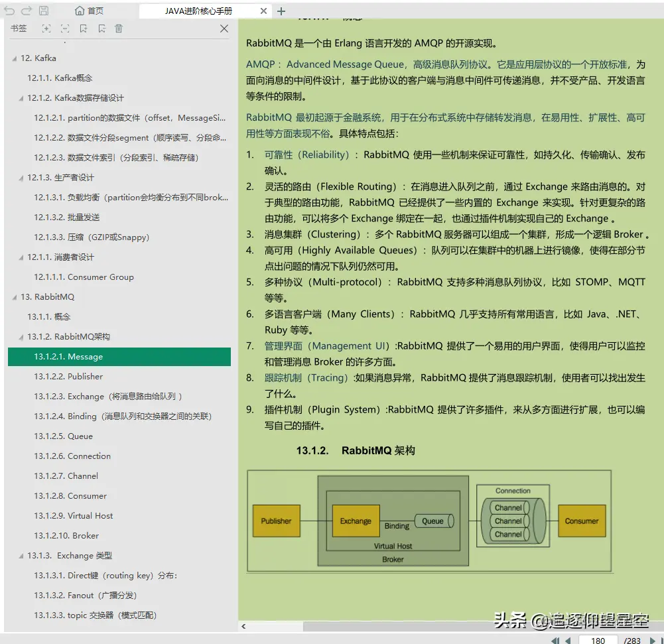Click the redo arrow icon
This screenshot has height=644, width=664.
27,11
